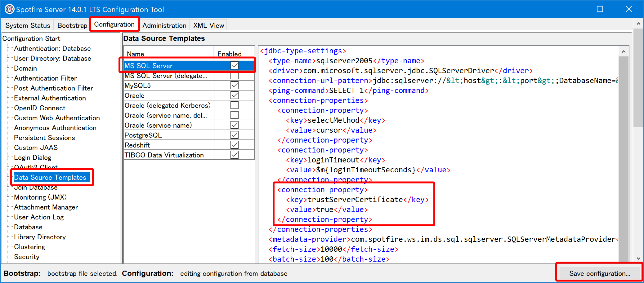Disable the TIBCO Data Virtualization template
Screen dimensions: 644x283
pyautogui.click(x=235, y=154)
